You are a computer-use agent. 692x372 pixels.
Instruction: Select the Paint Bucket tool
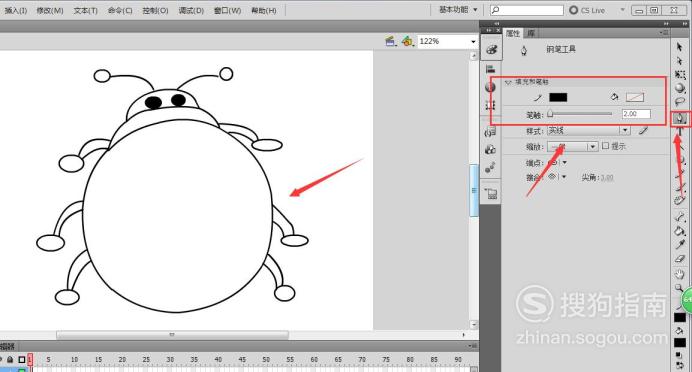680,230
